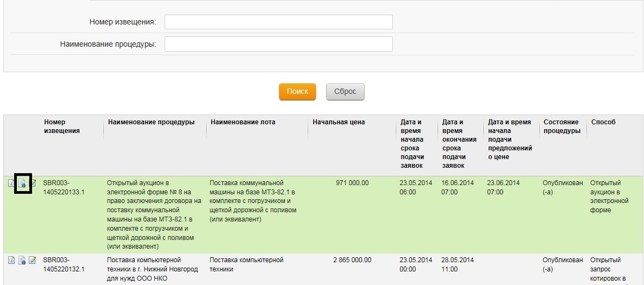
Task: Click into the Наименование процедуры search input field
Action: (278, 44)
